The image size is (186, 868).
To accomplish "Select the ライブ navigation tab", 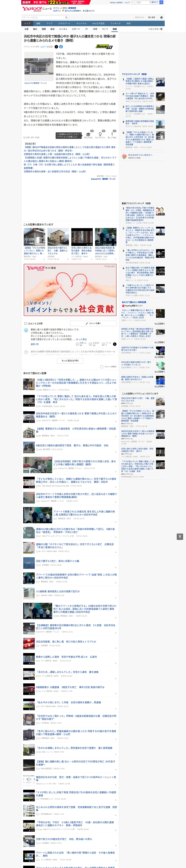I will click(x=49, y=23).
